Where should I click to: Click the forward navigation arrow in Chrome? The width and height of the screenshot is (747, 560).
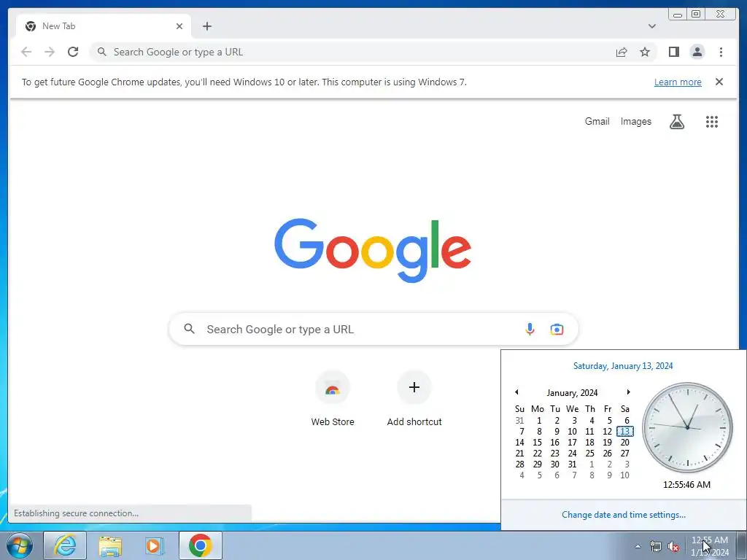50,52
